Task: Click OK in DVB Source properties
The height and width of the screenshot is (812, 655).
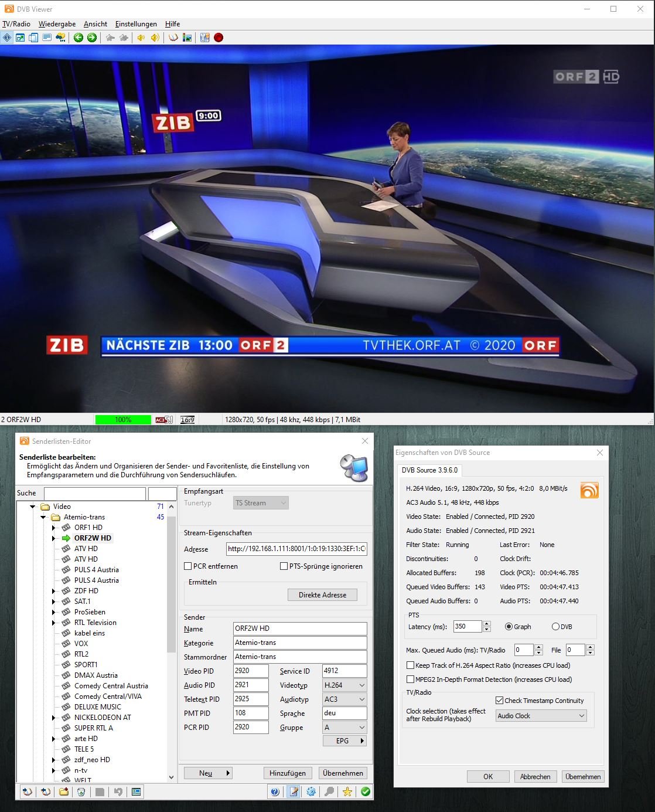Action: (488, 777)
